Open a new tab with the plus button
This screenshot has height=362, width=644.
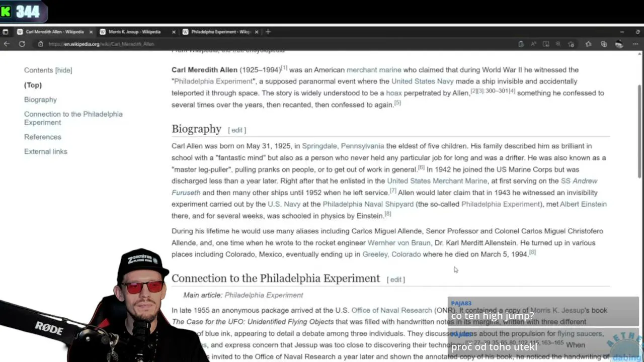(x=268, y=32)
